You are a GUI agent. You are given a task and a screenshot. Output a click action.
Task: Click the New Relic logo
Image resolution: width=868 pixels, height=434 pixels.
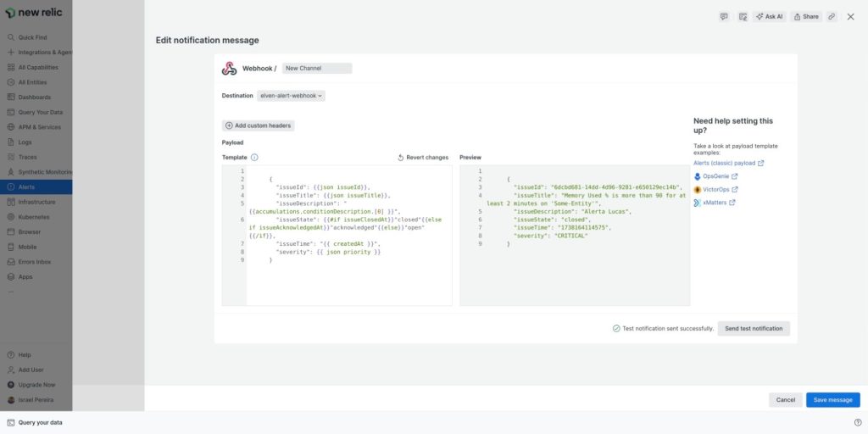[x=36, y=15]
